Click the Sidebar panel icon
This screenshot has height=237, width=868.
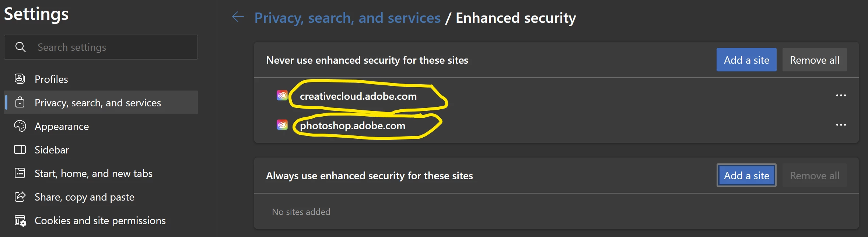pos(20,149)
